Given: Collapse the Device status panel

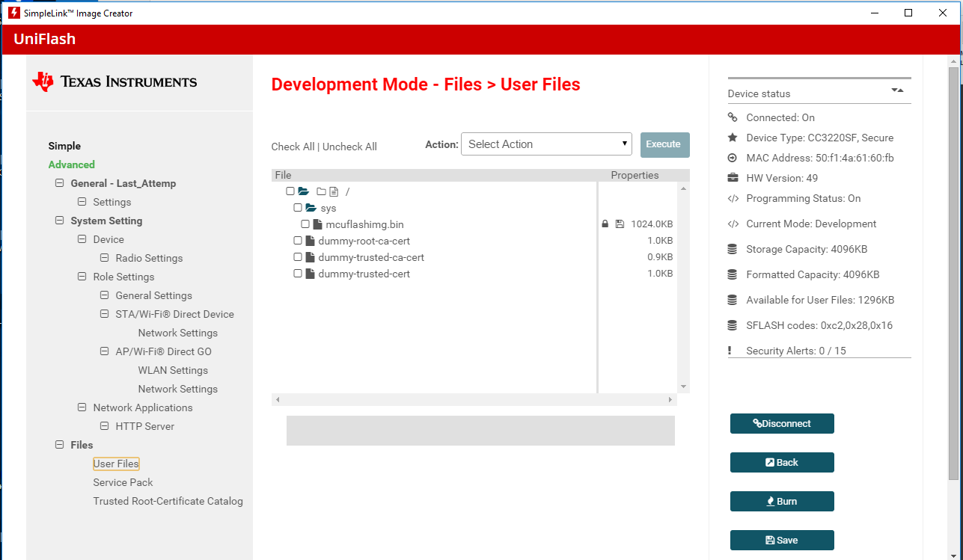Looking at the screenshot, I should 897,90.
